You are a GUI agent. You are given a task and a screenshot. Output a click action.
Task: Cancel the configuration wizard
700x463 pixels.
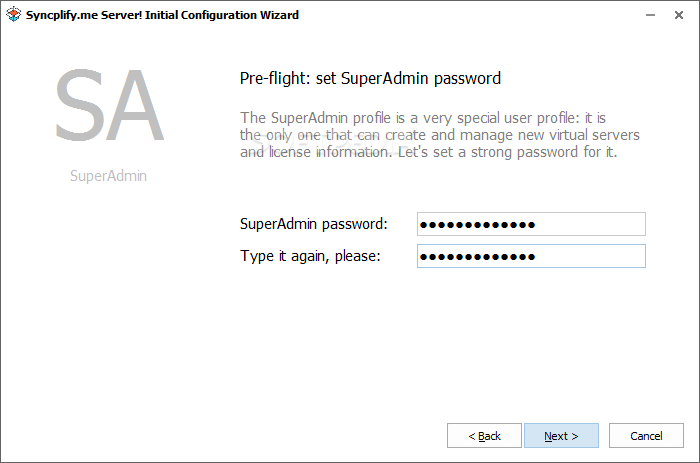[x=646, y=436]
